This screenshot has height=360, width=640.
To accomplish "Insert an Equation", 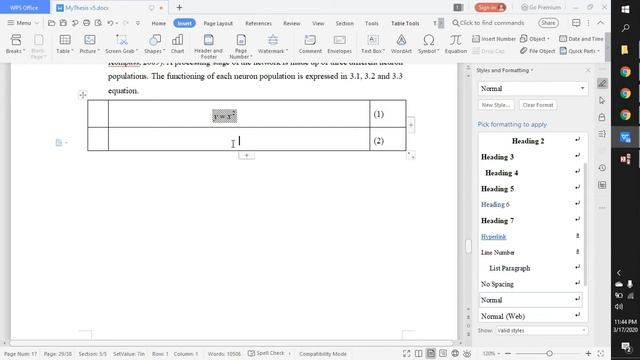I will [456, 44].
